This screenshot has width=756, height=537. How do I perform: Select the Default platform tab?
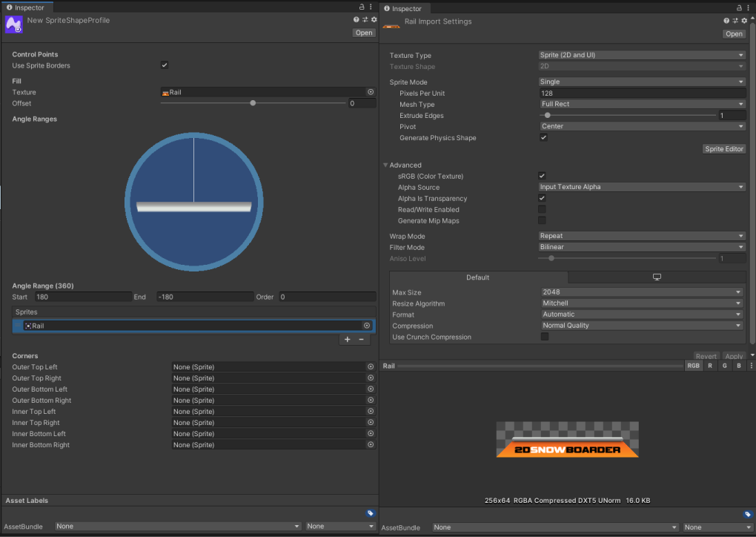click(478, 277)
